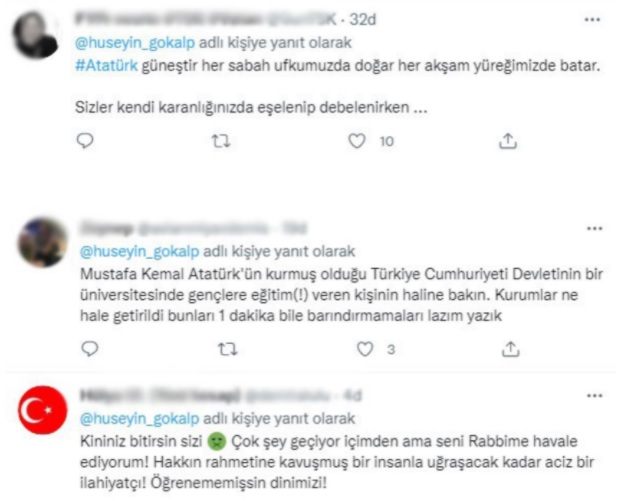The width and height of the screenshot is (617, 501).
Task: Open second tweet author's profile photo
Action: [x=42, y=242]
